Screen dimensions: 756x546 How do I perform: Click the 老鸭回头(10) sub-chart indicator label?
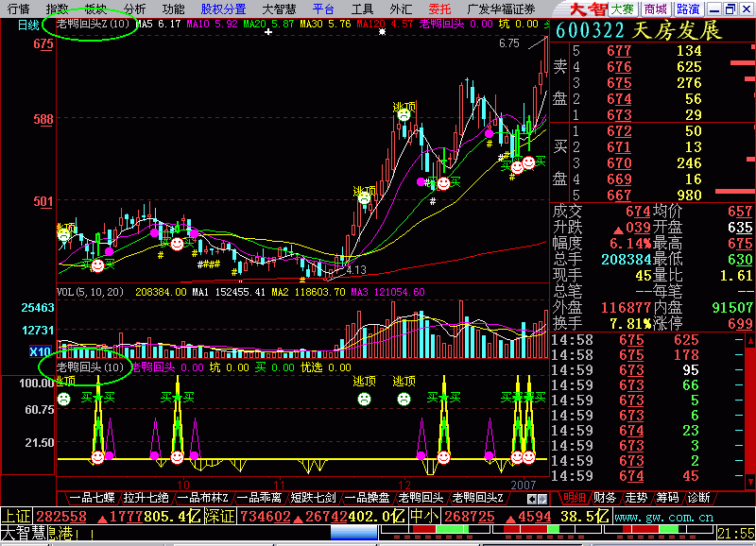(90, 367)
